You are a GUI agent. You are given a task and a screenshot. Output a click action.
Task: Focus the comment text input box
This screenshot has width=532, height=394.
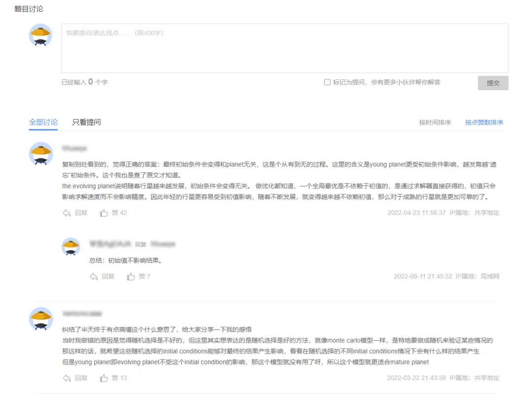click(284, 48)
